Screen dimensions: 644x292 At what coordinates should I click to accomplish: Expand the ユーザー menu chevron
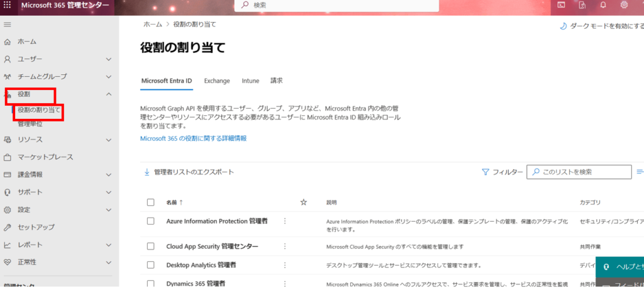pos(109,59)
